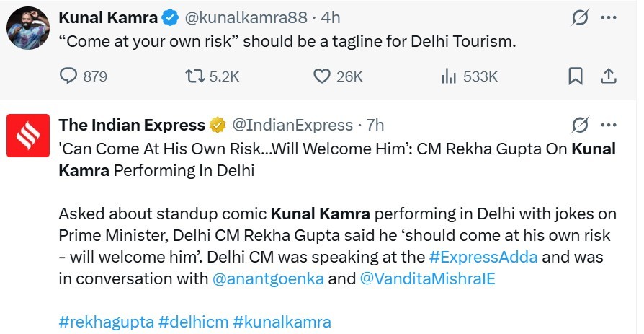Open Kunal Kamra's profile picture
644x334 pixels.
click(27, 30)
